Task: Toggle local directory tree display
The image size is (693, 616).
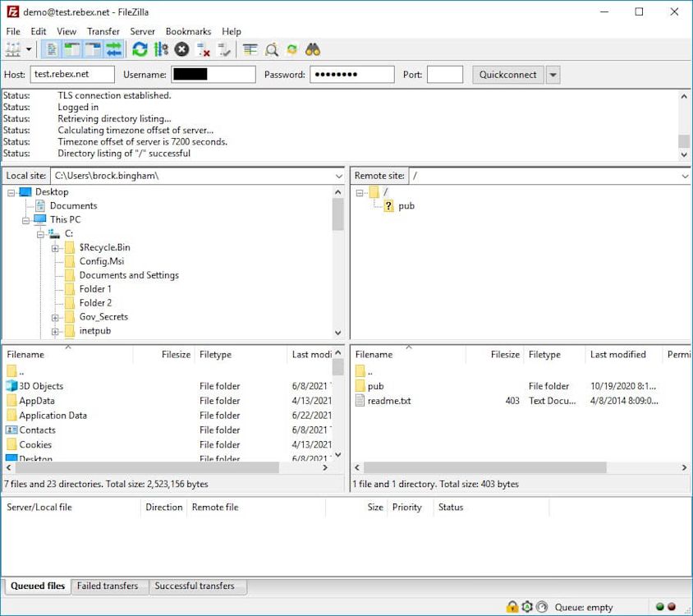Action: 72,49
